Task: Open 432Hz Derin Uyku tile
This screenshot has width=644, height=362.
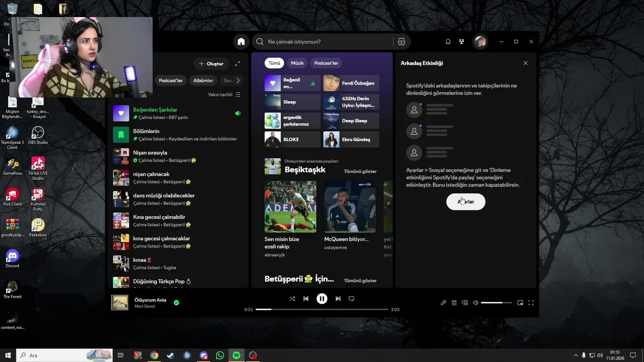Action: pyautogui.click(x=351, y=102)
